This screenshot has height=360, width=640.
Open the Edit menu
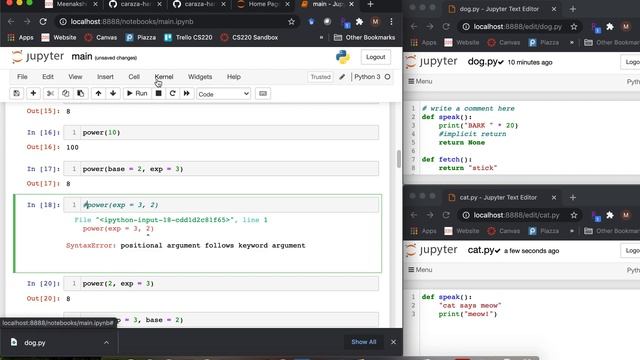[48, 77]
